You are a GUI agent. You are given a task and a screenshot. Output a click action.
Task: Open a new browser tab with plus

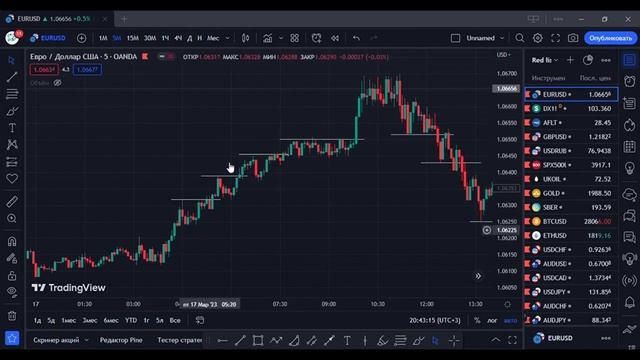click(x=124, y=19)
